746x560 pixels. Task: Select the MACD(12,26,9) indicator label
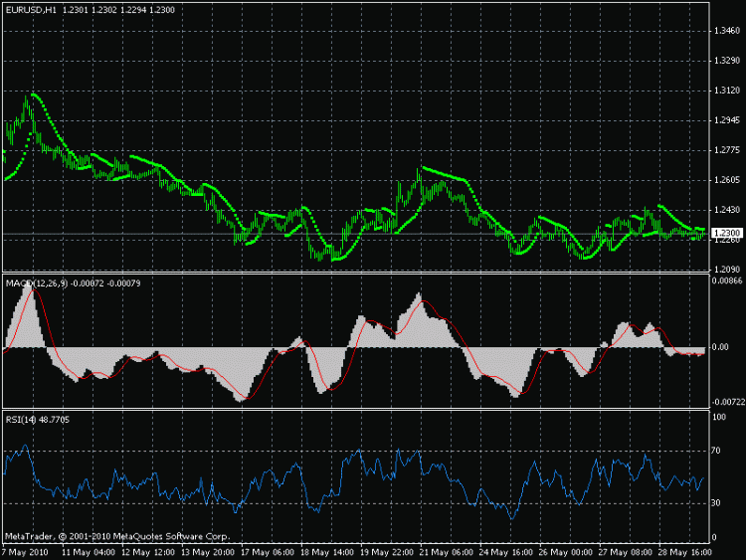[x=37, y=283]
